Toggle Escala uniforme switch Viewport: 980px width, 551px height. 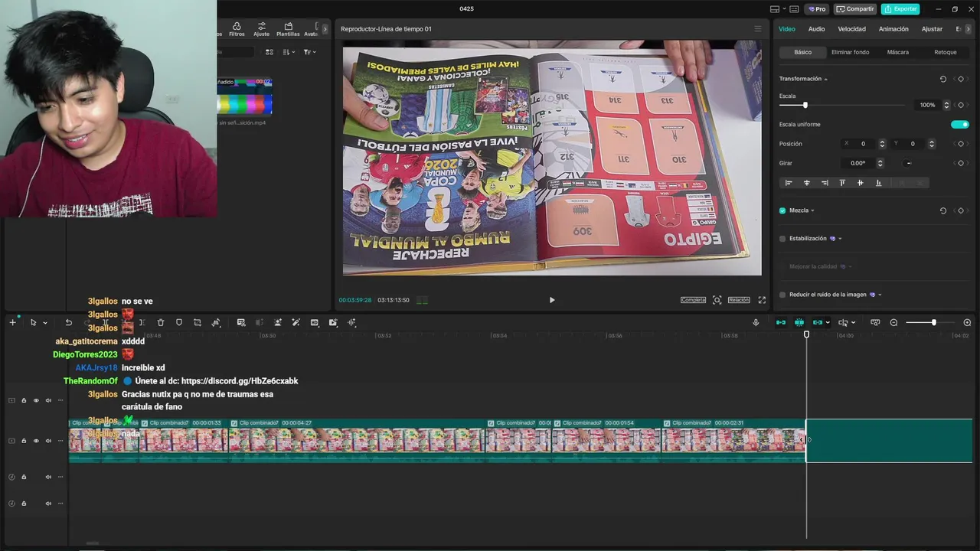[960, 124]
